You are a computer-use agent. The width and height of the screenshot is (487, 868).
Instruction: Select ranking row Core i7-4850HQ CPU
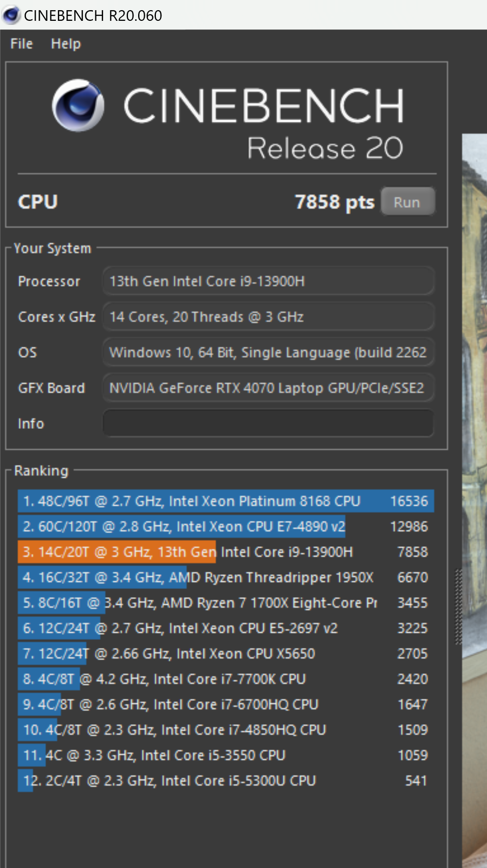click(x=226, y=730)
